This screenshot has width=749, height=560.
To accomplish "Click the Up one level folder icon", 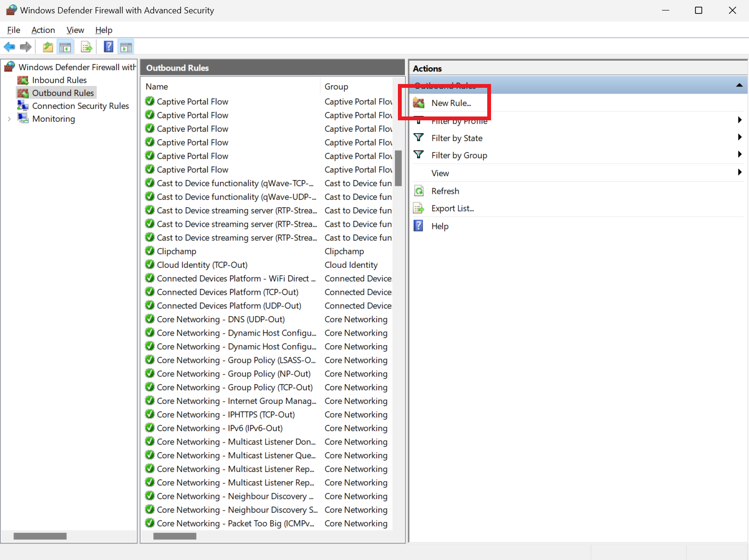I will pyautogui.click(x=48, y=47).
